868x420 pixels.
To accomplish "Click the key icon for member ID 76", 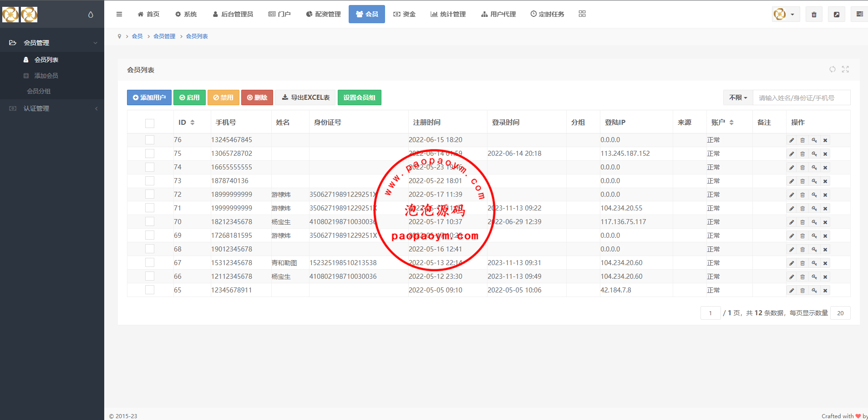I will (x=814, y=140).
